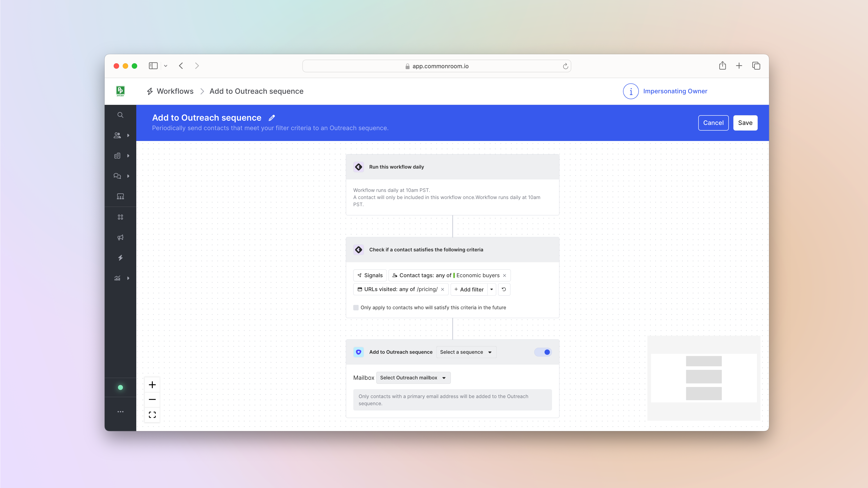Click the search icon in sidebar
868x488 pixels.
point(120,115)
